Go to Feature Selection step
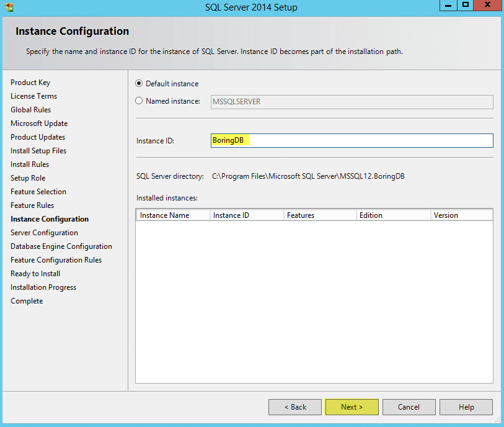 [x=38, y=192]
